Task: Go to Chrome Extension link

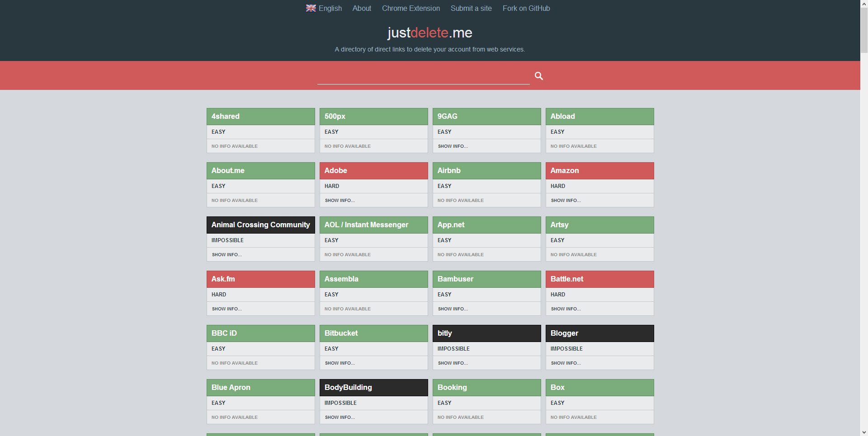Action: click(410, 8)
